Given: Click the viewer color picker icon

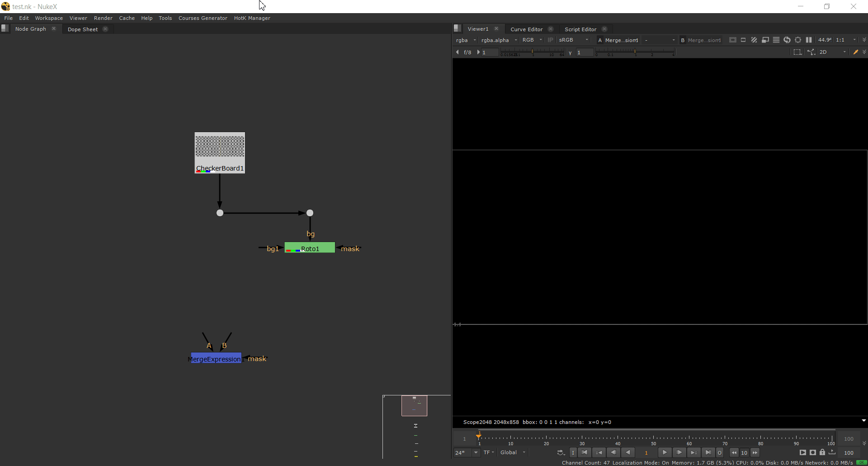Looking at the screenshot, I should pyautogui.click(x=855, y=52).
